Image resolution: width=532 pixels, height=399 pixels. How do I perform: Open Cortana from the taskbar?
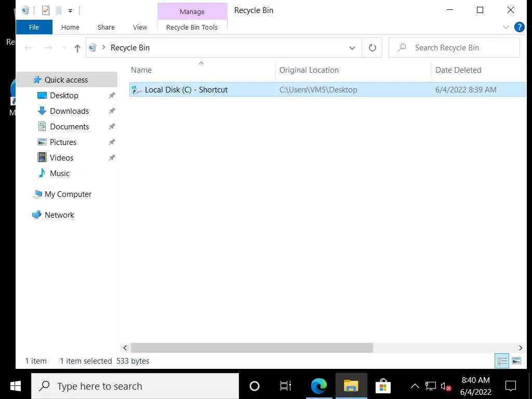coord(255,386)
